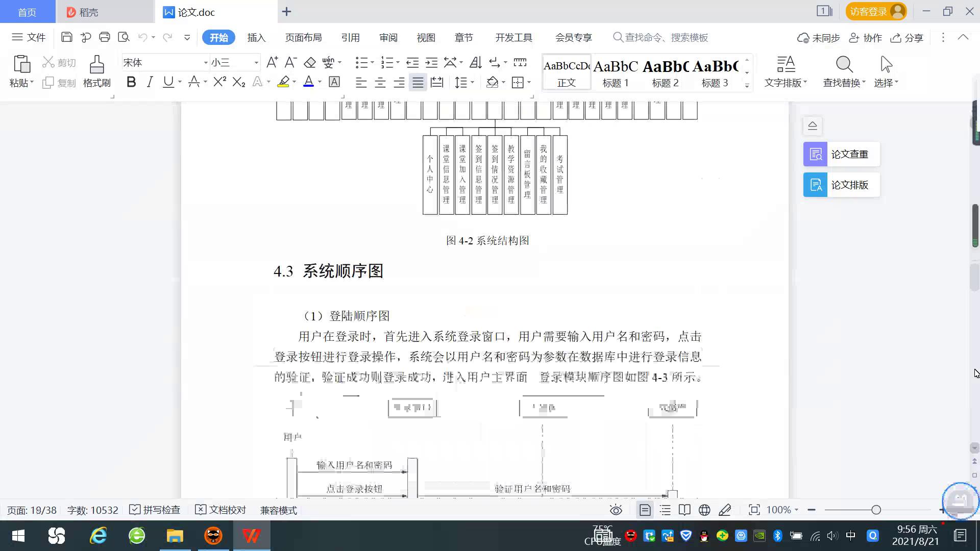Screen dimensions: 980x551
Task: Toggle eye protection mode icon
Action: [x=616, y=510]
